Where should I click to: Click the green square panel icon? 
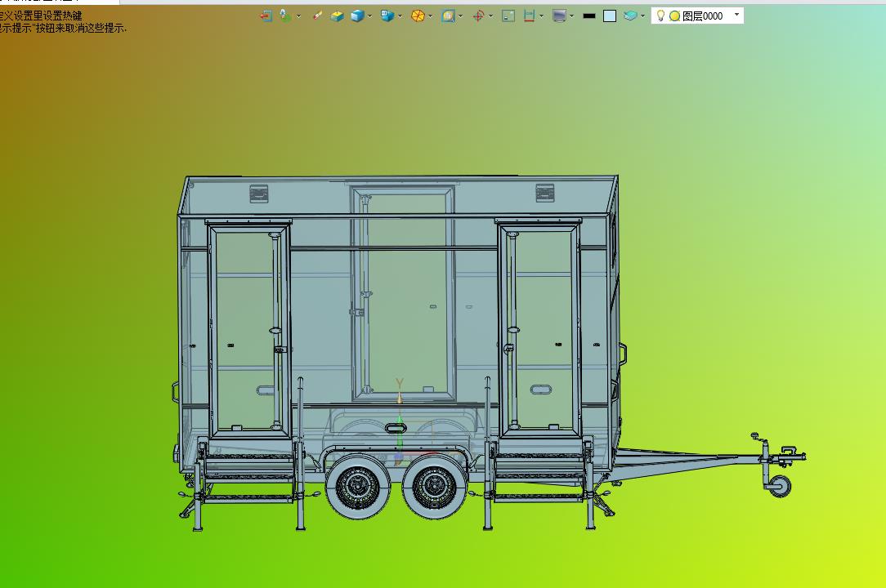[x=508, y=16]
